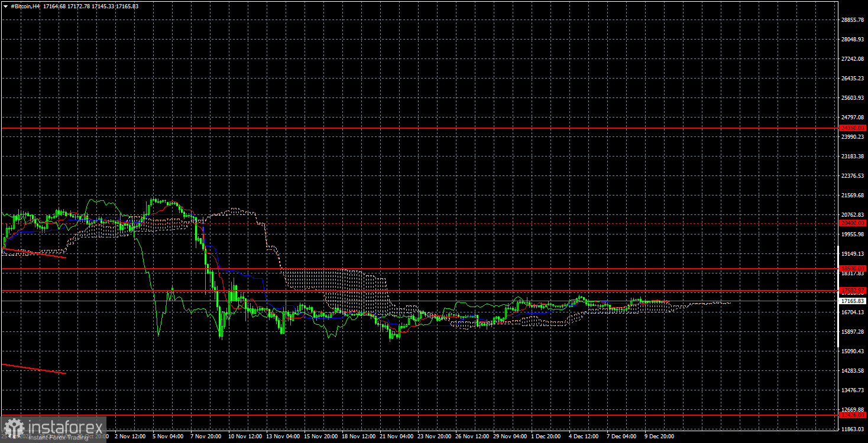
Task: Click the 22376.53 price scale label
Action: tap(853, 175)
